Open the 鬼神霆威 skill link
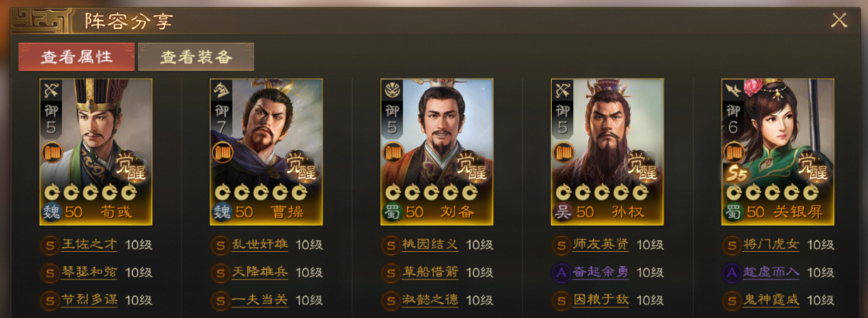The image size is (868, 318). click(x=771, y=300)
